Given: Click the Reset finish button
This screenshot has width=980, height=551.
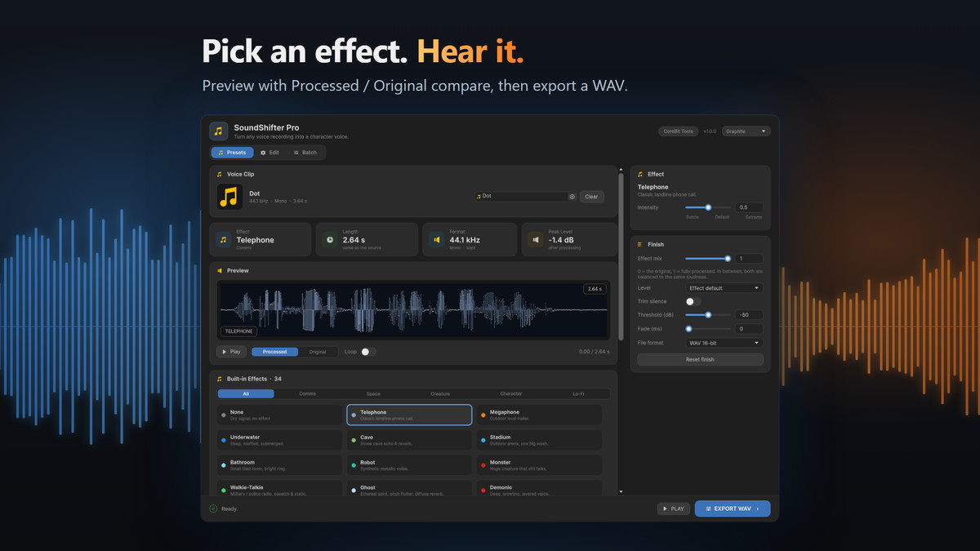Looking at the screenshot, I should [700, 359].
